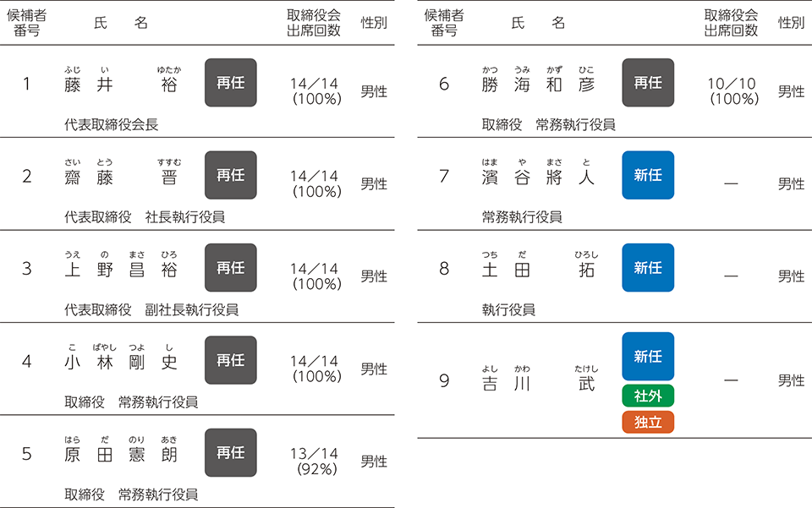Viewport: 812px width, 508px height.
Task: Select the left 候補者番号 column header
Action: click(x=26, y=23)
